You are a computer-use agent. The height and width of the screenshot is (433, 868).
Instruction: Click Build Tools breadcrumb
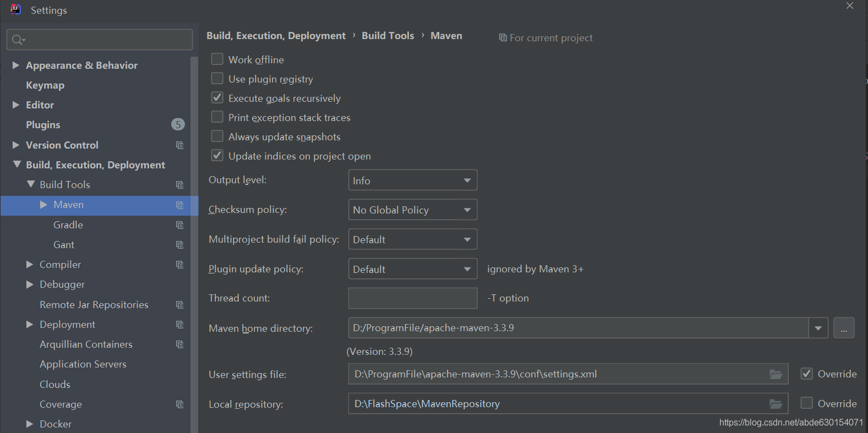(387, 36)
